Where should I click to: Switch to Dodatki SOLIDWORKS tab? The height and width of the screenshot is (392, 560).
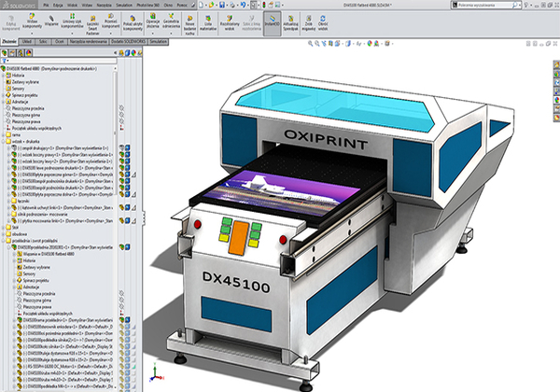128,42
